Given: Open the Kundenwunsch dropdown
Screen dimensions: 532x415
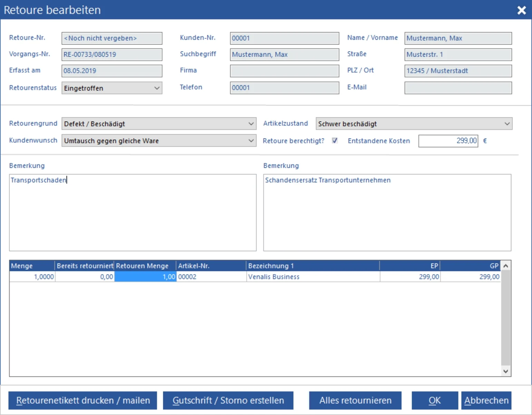Looking at the screenshot, I should [159, 141].
